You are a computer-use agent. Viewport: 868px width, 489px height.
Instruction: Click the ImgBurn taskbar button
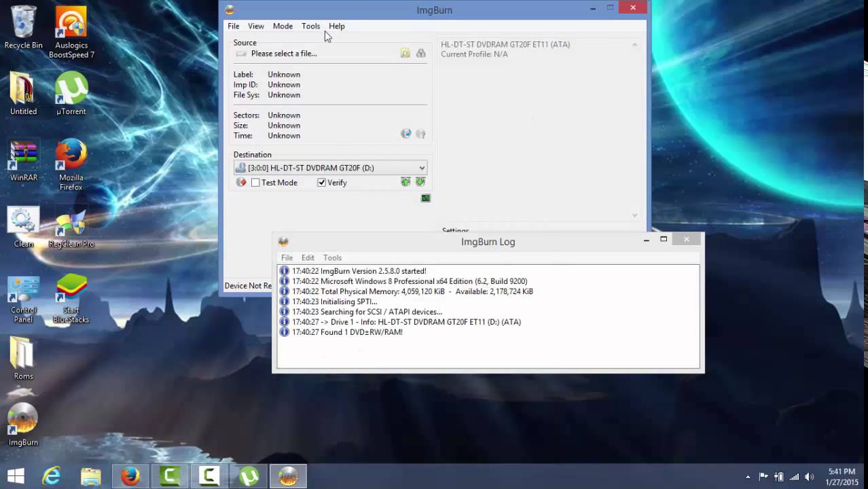(288, 476)
